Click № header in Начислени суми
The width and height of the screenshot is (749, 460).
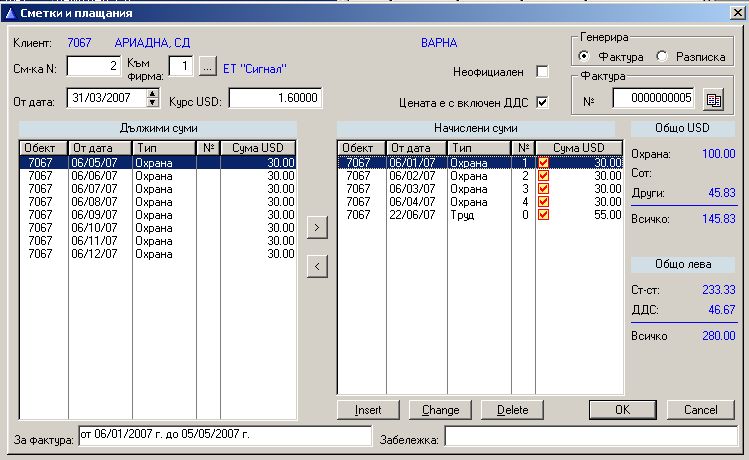(524, 148)
